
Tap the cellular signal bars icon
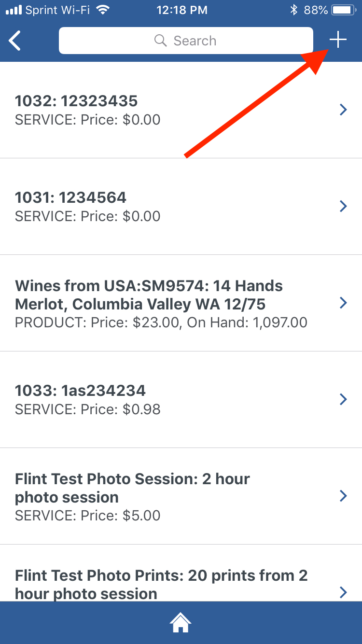pos(14,10)
